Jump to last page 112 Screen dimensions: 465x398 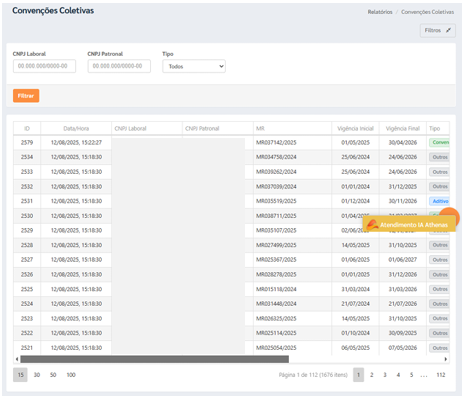coord(441,375)
